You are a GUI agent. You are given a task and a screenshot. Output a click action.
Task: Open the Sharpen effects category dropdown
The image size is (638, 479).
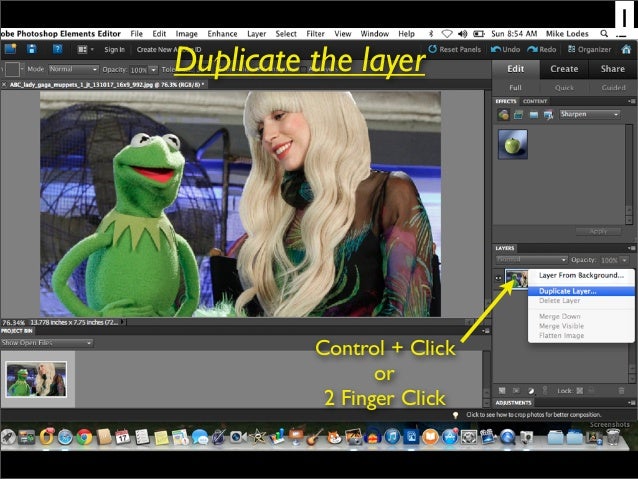pyautogui.click(x=590, y=114)
